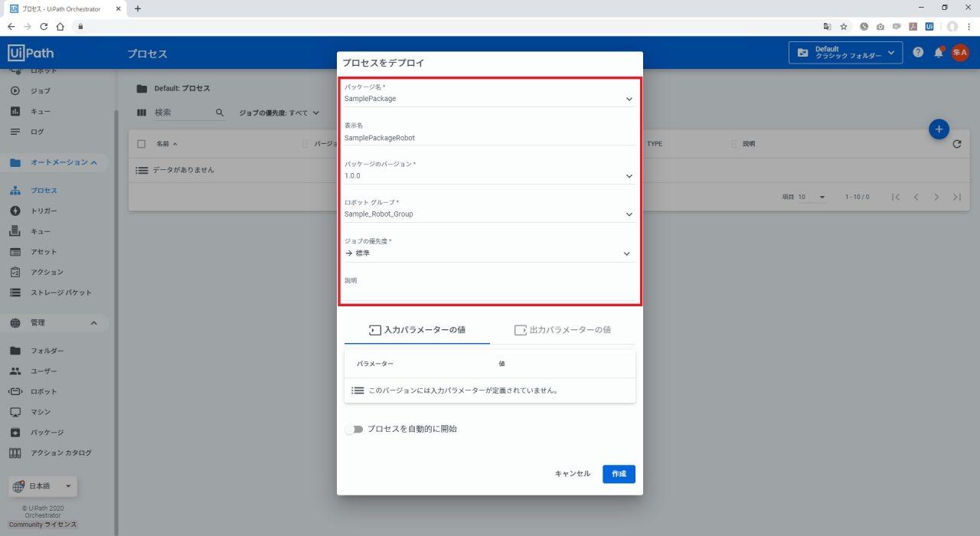The height and width of the screenshot is (536, 980).
Task: Click the 作成 button
Action: pos(619,474)
